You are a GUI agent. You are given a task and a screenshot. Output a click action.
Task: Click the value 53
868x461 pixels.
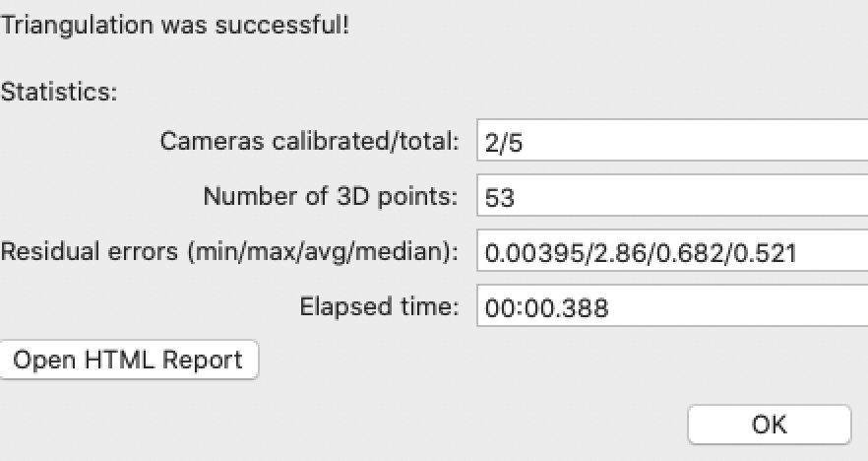click(499, 198)
